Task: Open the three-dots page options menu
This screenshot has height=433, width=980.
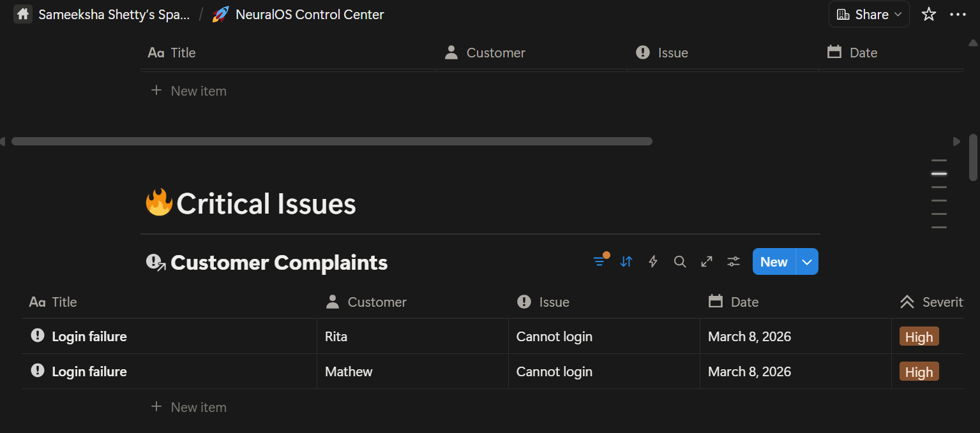Action: pyautogui.click(x=958, y=14)
